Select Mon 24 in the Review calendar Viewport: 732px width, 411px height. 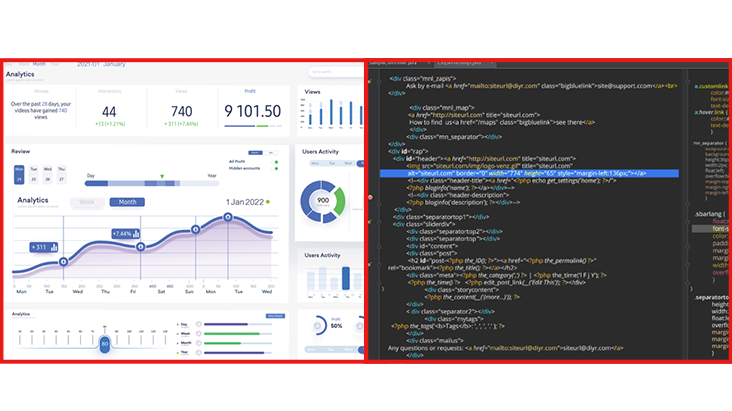click(x=19, y=176)
